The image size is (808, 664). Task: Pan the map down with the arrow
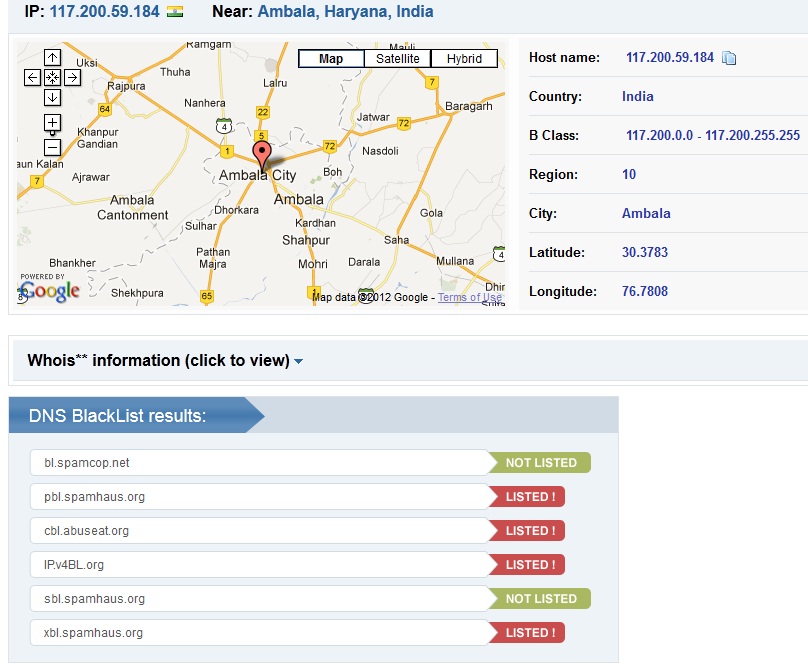(53, 97)
